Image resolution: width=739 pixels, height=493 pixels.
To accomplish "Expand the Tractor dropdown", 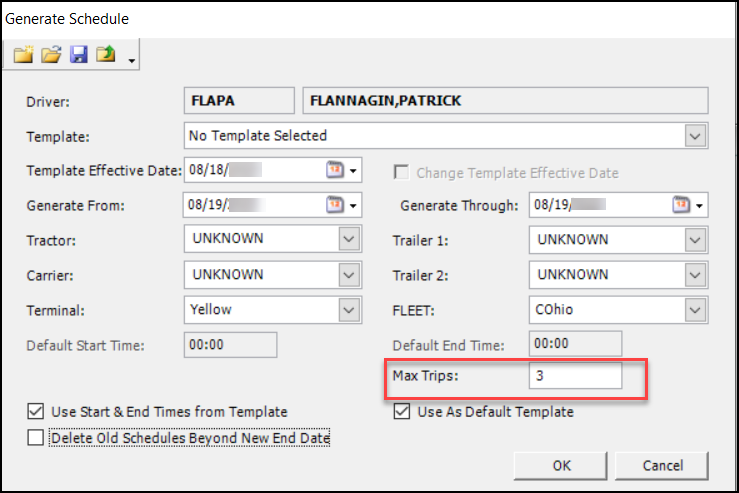I will click(x=348, y=239).
